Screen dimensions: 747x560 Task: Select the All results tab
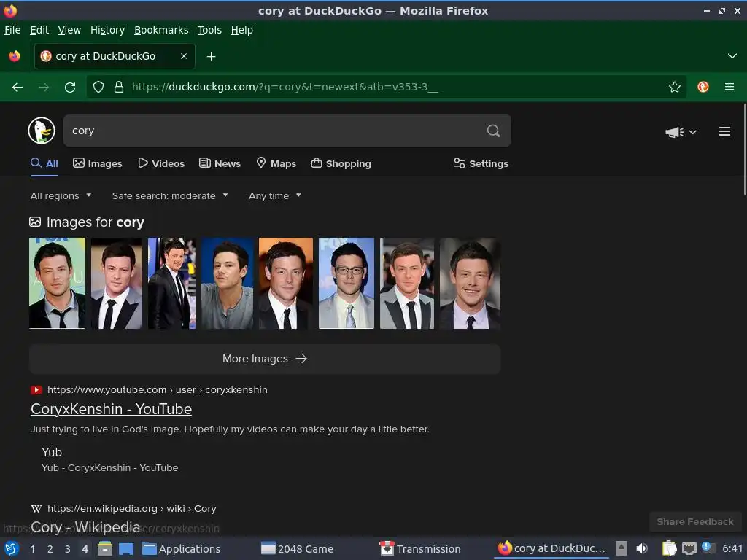pyautogui.click(x=44, y=163)
